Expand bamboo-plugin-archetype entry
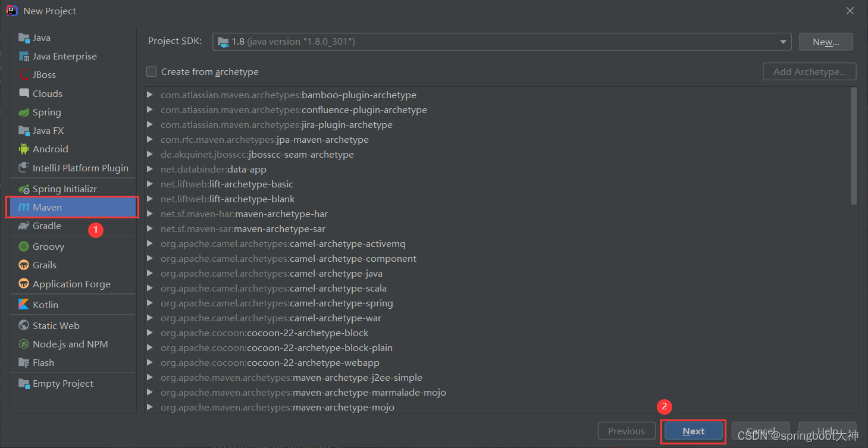 (x=150, y=95)
